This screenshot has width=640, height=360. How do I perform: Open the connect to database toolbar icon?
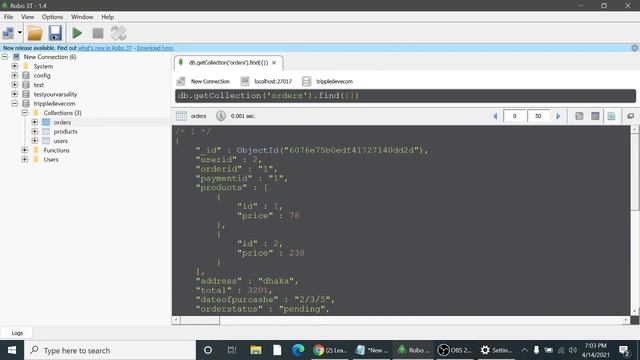coord(8,33)
